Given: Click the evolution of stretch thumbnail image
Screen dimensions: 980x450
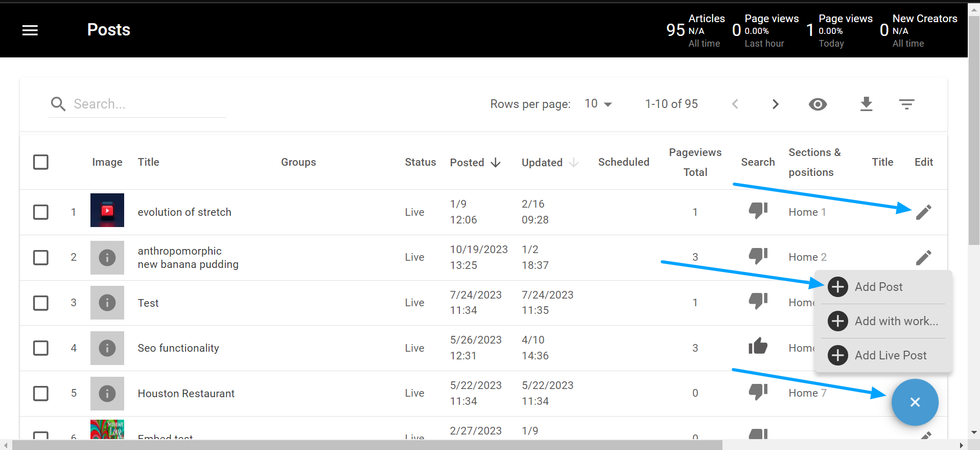Looking at the screenshot, I should [107, 211].
